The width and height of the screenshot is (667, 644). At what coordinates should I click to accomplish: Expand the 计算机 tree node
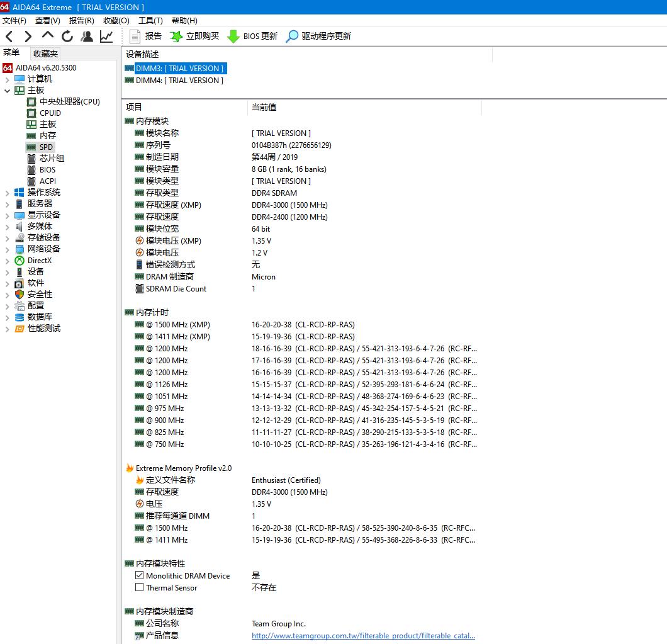[8, 79]
